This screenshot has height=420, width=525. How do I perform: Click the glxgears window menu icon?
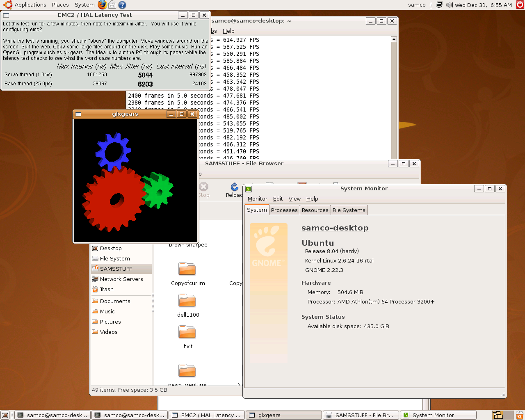(78, 114)
